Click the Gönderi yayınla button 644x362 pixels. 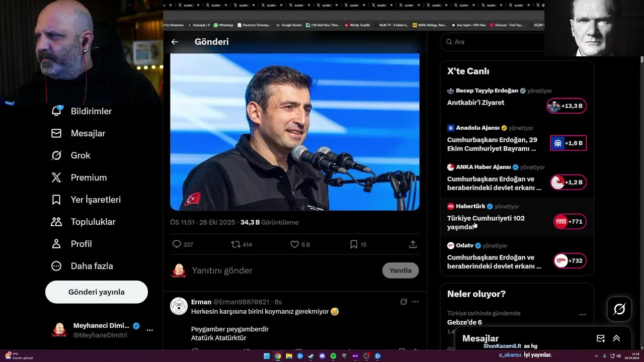97,292
